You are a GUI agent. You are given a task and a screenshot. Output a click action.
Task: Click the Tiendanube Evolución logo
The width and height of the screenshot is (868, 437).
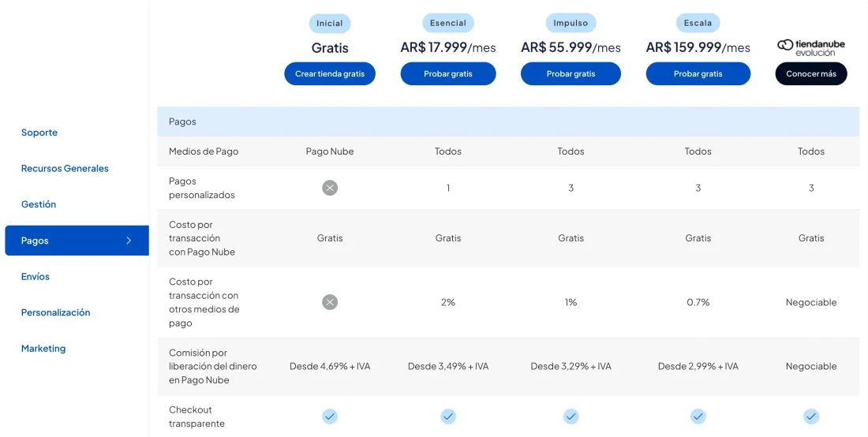[x=810, y=47]
